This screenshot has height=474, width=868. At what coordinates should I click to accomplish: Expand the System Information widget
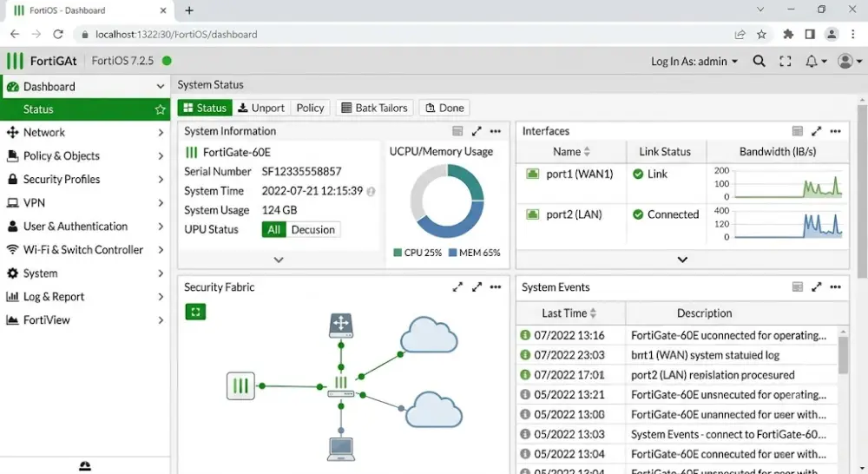point(477,131)
